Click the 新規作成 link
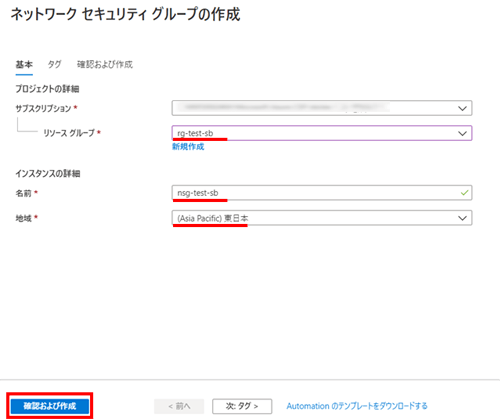500x419 pixels. point(188,147)
